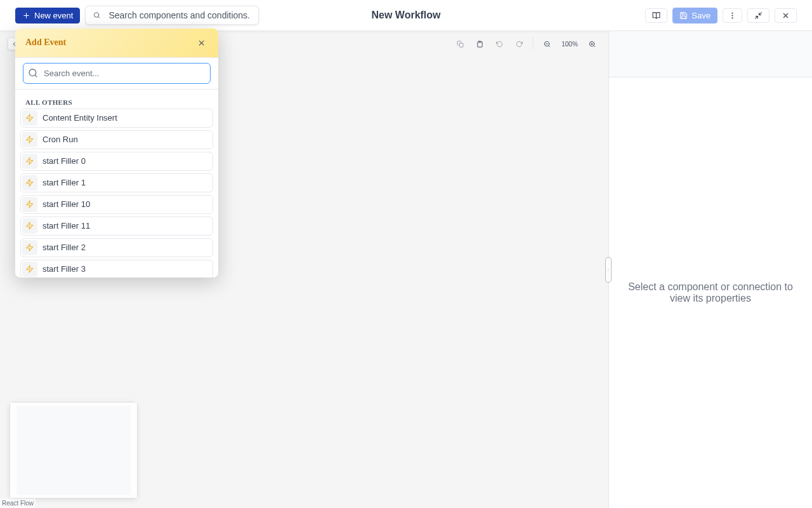Zoom in on the workflow canvas

592,44
